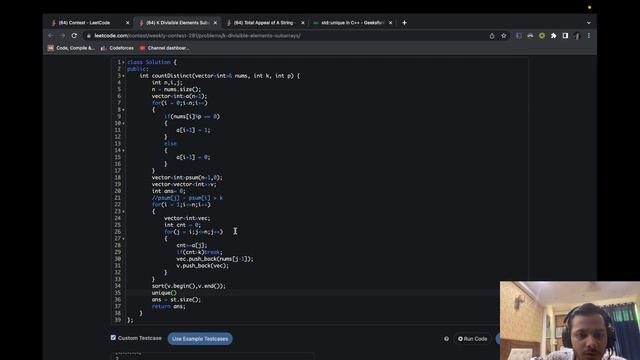640x360 pixels.
Task: Open the Code, Compile bookmark
Action: point(71,48)
